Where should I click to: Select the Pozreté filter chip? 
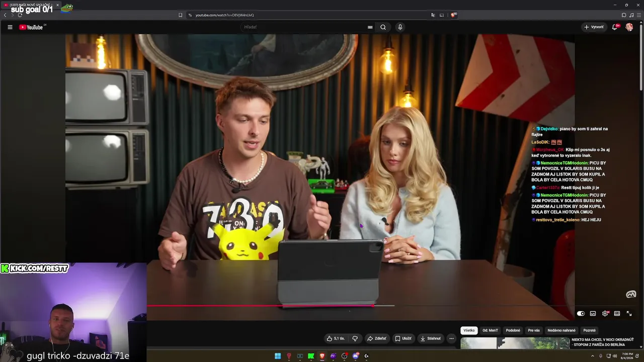[589, 330]
